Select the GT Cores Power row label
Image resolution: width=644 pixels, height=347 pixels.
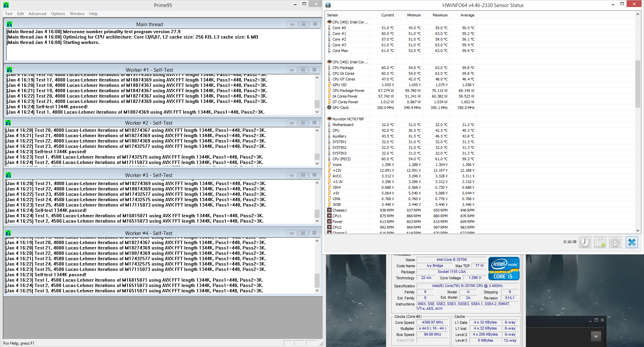[x=345, y=102]
